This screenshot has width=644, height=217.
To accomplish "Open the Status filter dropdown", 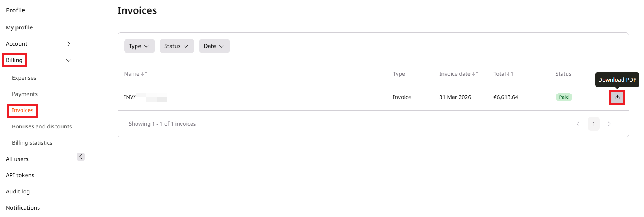I will pos(177,46).
